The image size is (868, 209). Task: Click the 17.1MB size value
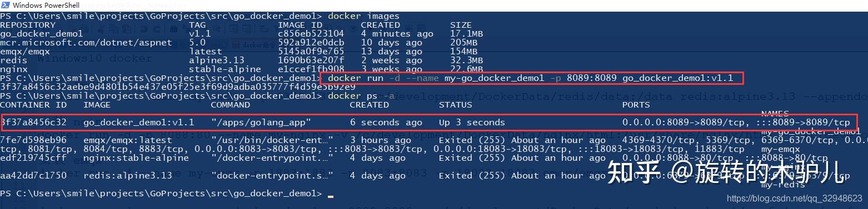pos(466,34)
